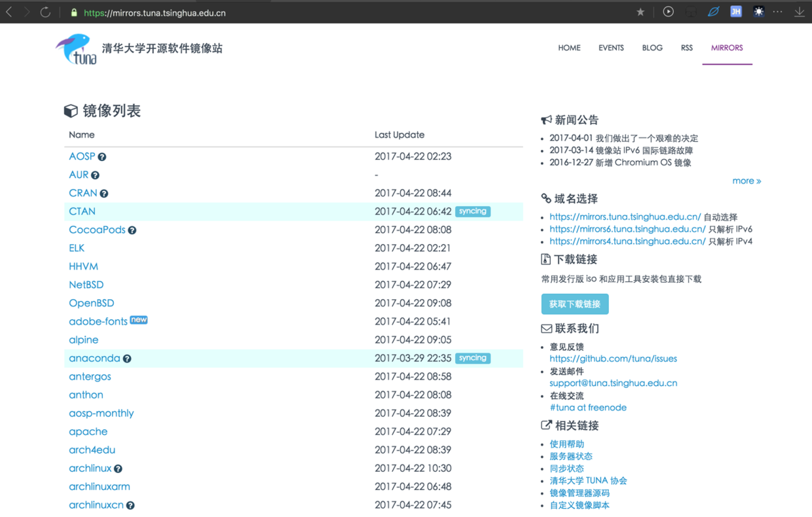
Task: Click the play circle toolbar icon
Action: pyautogui.click(x=668, y=11)
